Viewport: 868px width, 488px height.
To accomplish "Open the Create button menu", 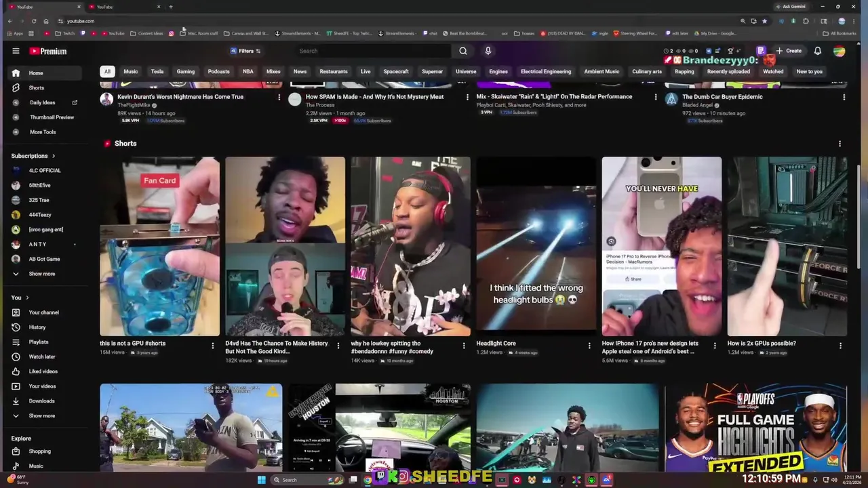I will click(x=789, y=51).
